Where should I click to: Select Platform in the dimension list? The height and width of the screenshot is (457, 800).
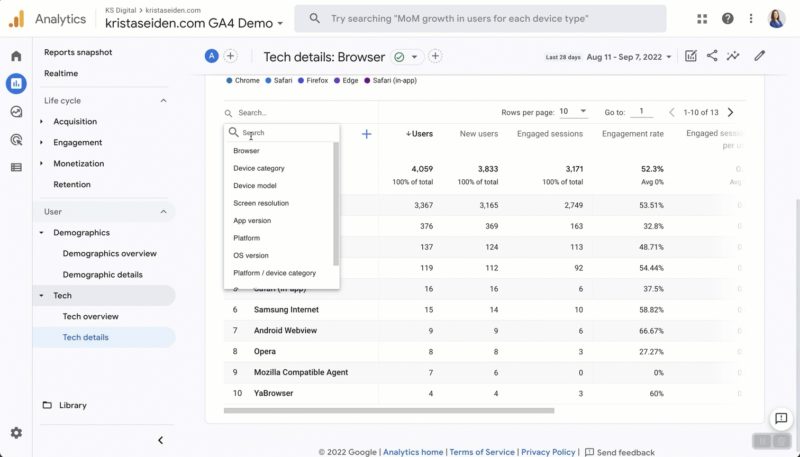click(x=246, y=238)
